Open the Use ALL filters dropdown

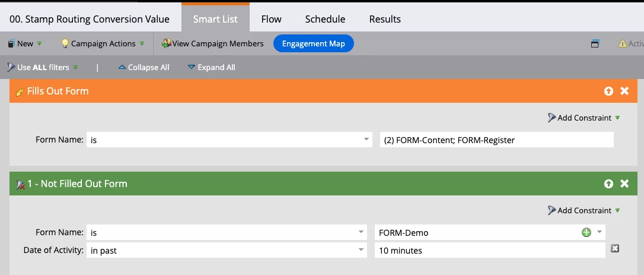pyautogui.click(x=42, y=67)
